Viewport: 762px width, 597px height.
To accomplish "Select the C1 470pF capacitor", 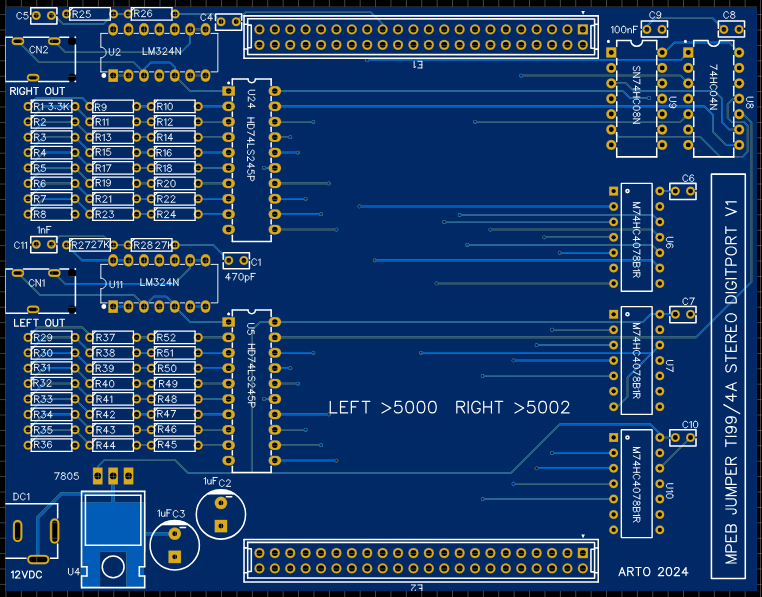I will point(236,260).
